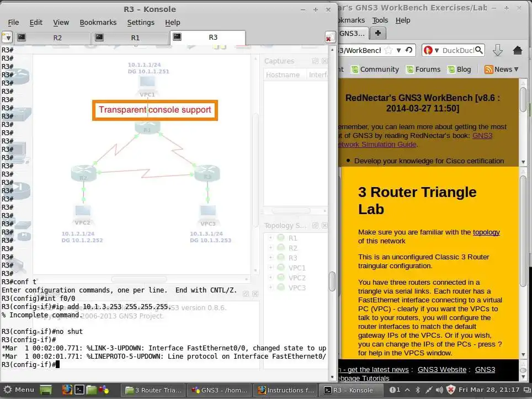Show desktop via green taskbar icon
The height and width of the screenshot is (399, 532).
point(46,390)
